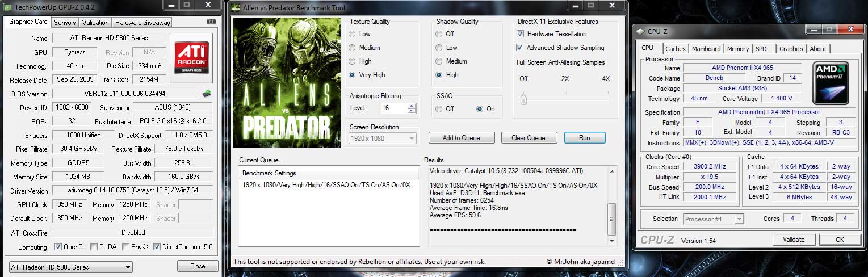Click the Benchmark Settings column header

(x=329, y=173)
